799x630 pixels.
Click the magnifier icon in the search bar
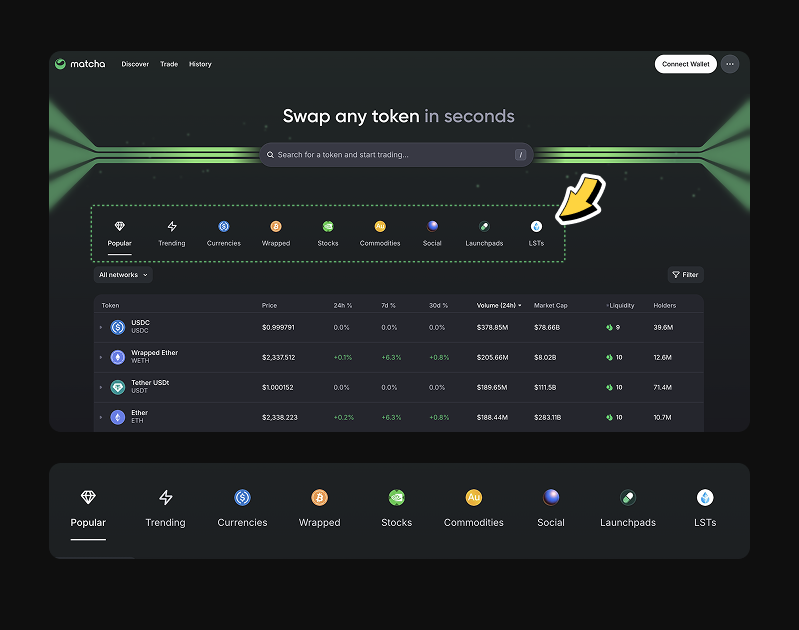[271, 155]
